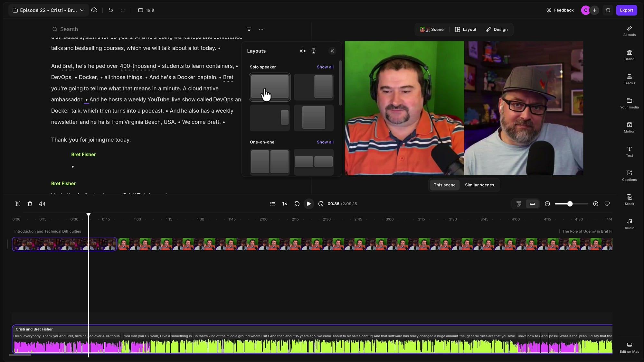This screenshot has height=362, width=644.
Task: Zoom out timeline with minus button
Action: coord(547,204)
